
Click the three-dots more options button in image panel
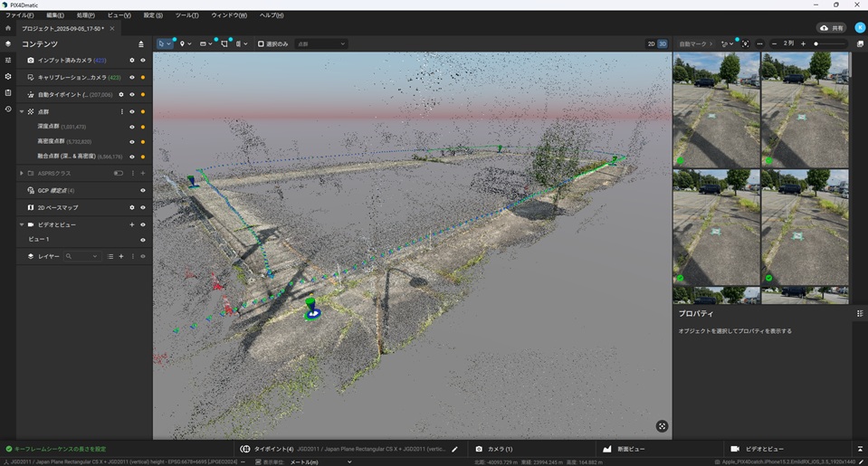(759, 43)
